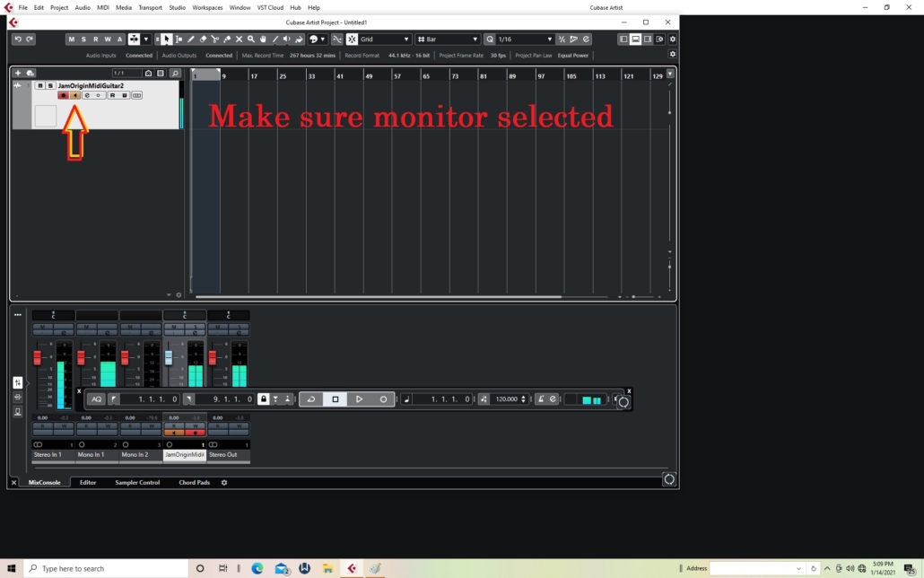Select the Comp hand tool

pos(263,39)
